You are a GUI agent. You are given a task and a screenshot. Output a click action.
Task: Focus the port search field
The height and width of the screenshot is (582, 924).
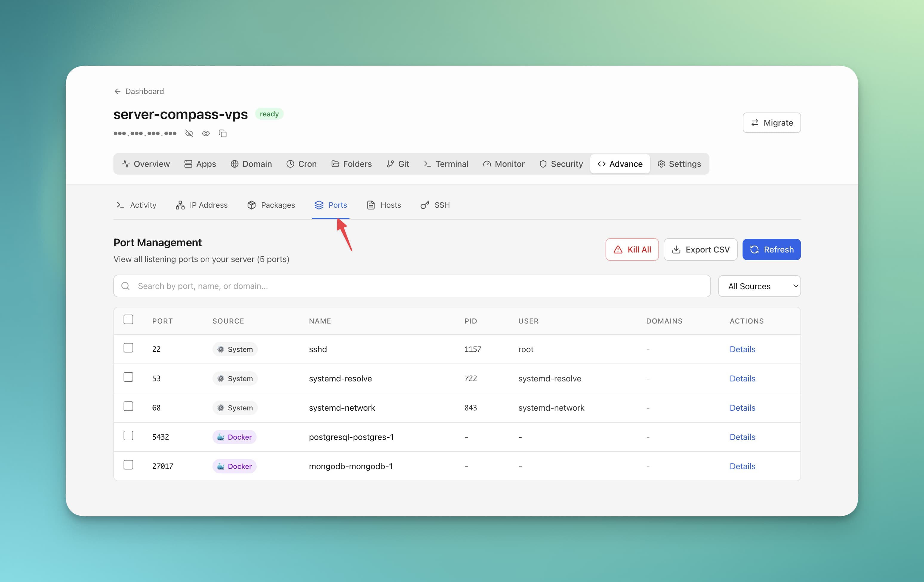click(x=418, y=286)
